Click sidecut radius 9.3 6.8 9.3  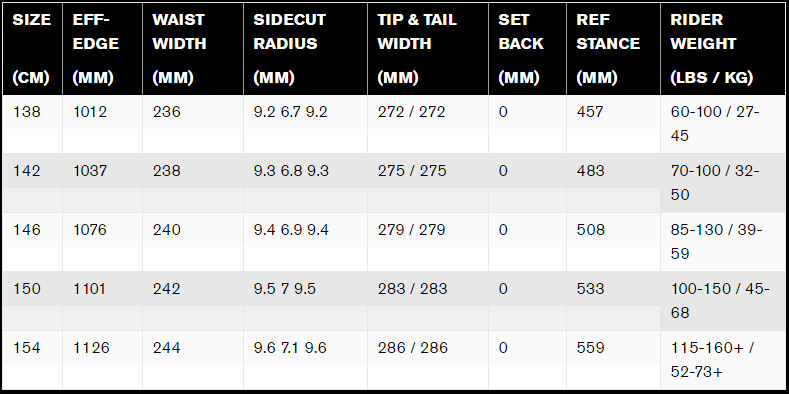pyautogui.click(x=291, y=171)
